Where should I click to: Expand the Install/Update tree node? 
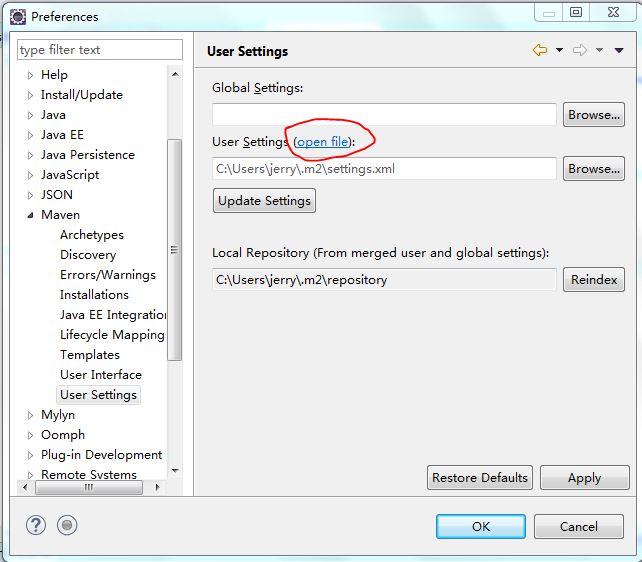30,95
